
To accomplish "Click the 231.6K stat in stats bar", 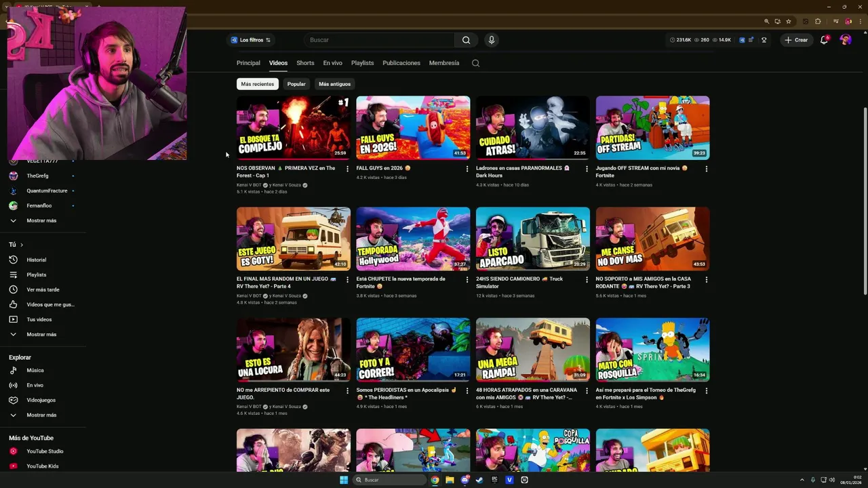I will click(x=681, y=40).
